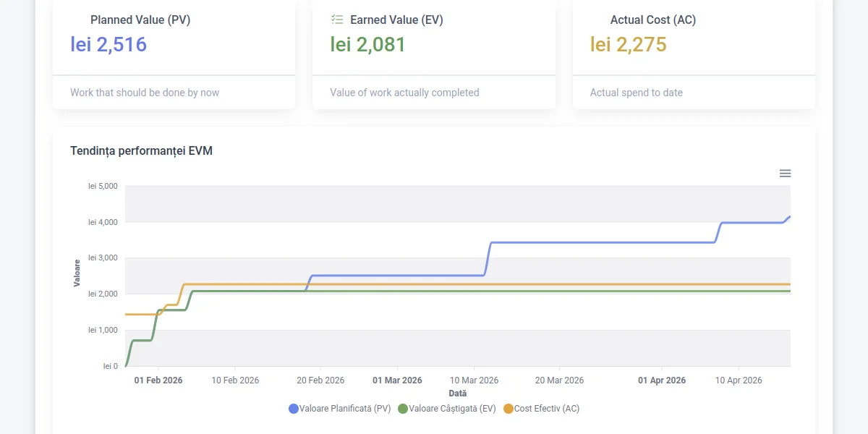The width and height of the screenshot is (868, 434).
Task: Click the checklist icon on Earned Value card
Action: [337, 20]
